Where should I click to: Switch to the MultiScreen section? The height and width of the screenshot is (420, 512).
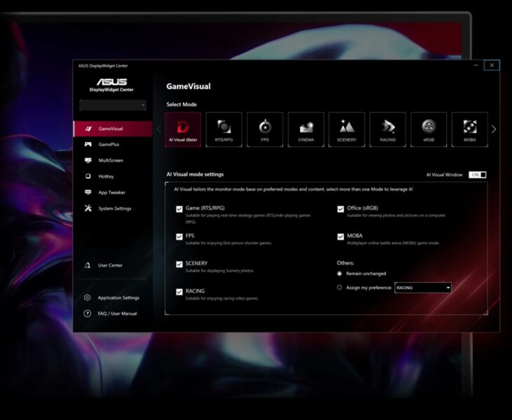pos(113,160)
